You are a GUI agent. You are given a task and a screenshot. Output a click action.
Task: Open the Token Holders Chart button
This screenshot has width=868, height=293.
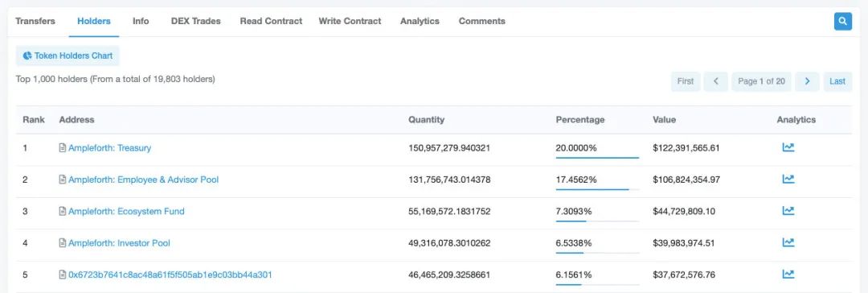pyautogui.click(x=68, y=56)
